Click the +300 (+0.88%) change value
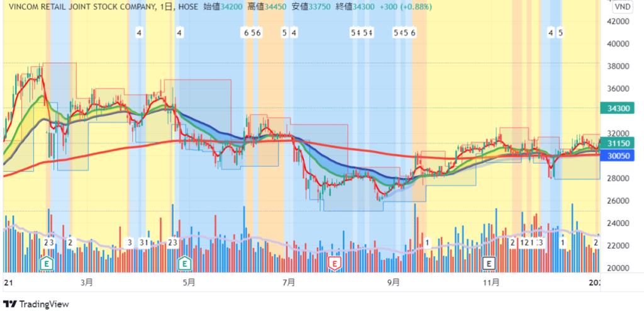The image size is (644, 311). click(406, 6)
